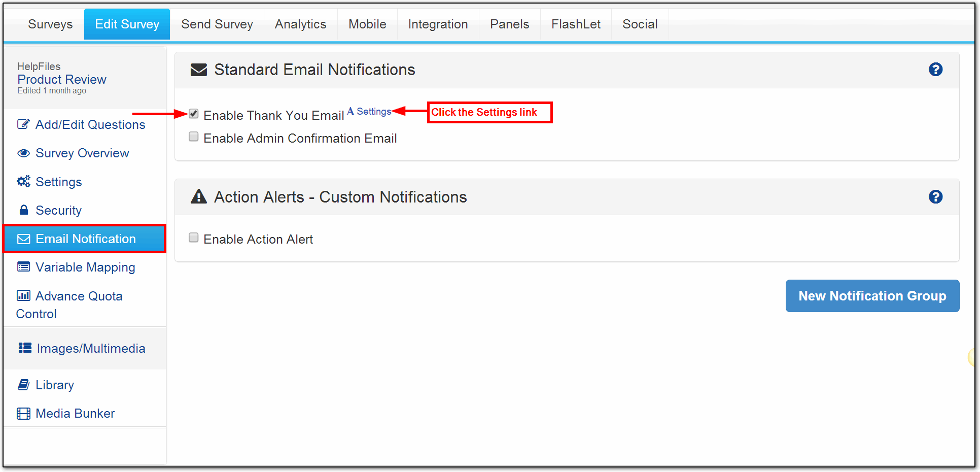Check Enable Action Alert checkbox
980x472 pixels.
194,238
